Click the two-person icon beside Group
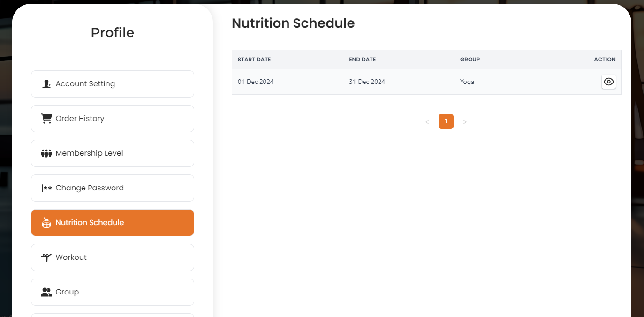 [46, 292]
